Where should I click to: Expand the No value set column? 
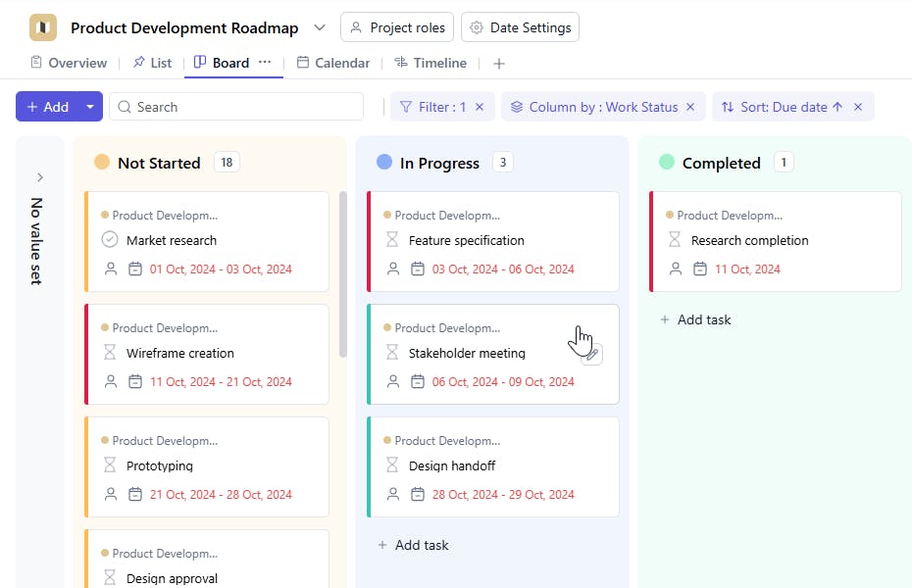40,177
